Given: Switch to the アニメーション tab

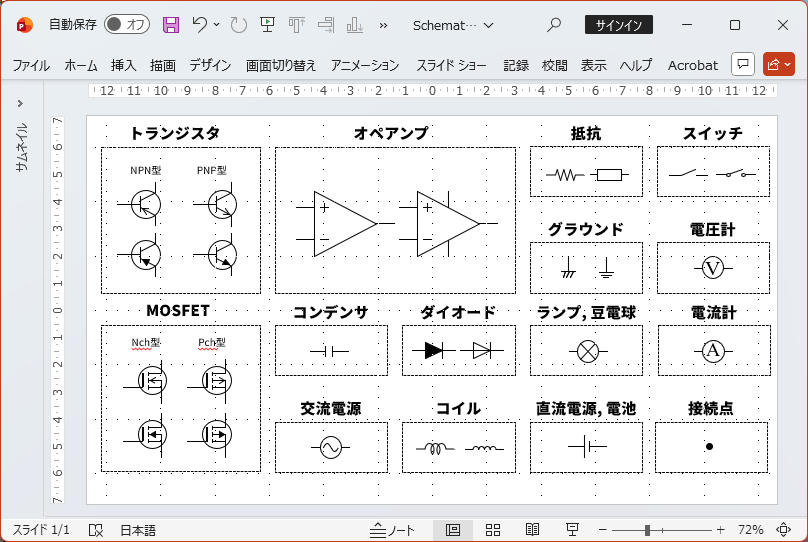Looking at the screenshot, I should pyautogui.click(x=365, y=65).
